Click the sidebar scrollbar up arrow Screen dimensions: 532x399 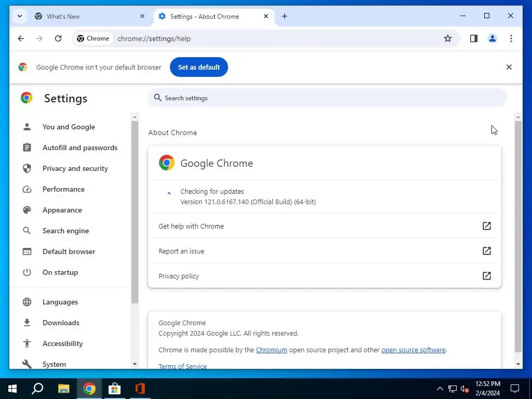135,117
